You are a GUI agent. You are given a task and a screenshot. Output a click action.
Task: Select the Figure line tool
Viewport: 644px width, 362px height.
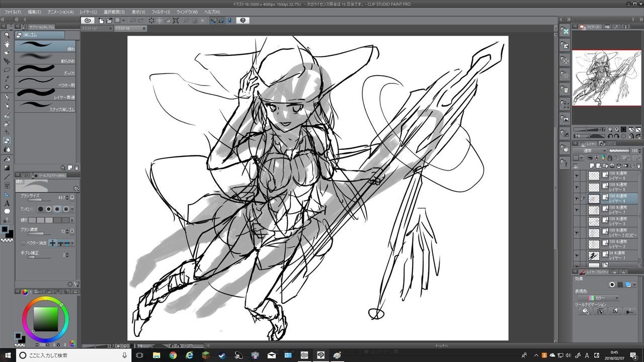(x=7, y=176)
